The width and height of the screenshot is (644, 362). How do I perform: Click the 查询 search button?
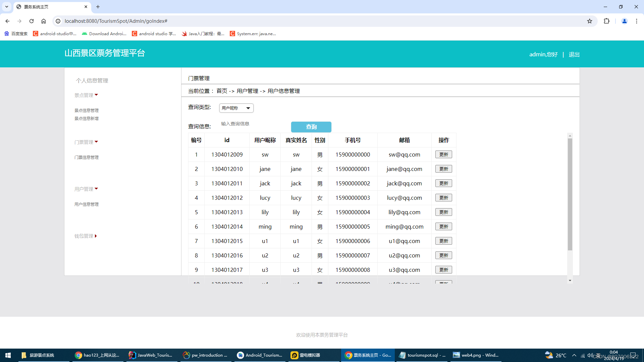tap(311, 127)
